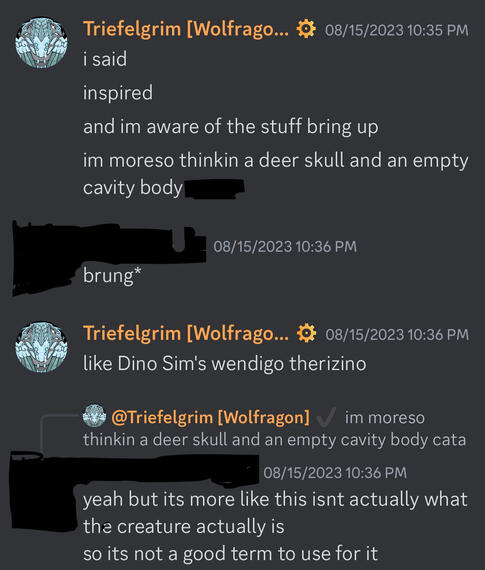The width and height of the screenshot is (485, 570).
Task: Click the timestamp above 'yeah but its more'
Action: (334, 473)
